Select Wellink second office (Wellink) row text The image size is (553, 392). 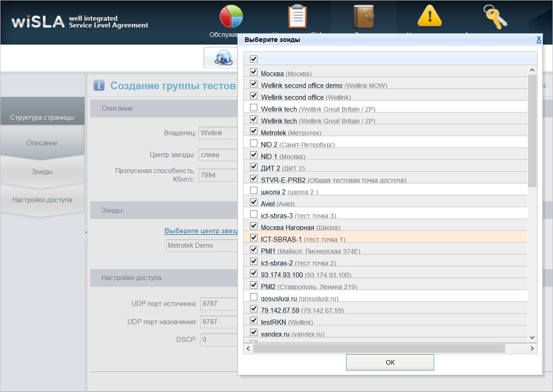coord(306,97)
